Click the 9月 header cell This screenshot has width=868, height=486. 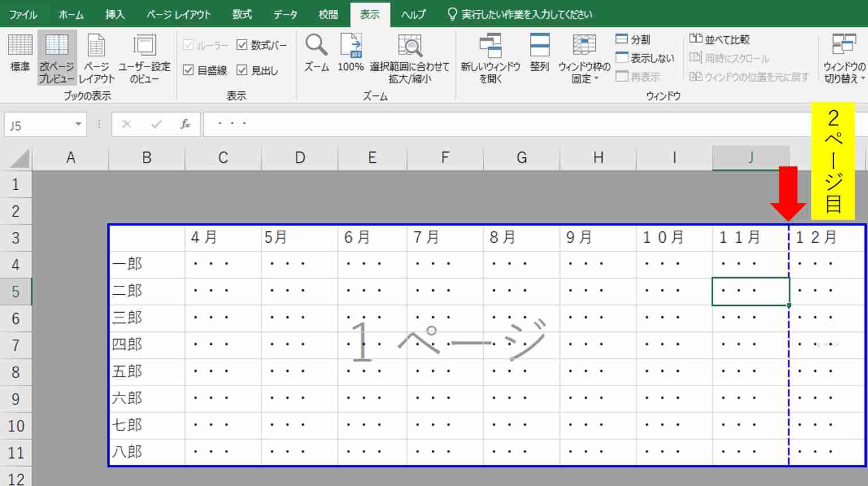(598, 238)
